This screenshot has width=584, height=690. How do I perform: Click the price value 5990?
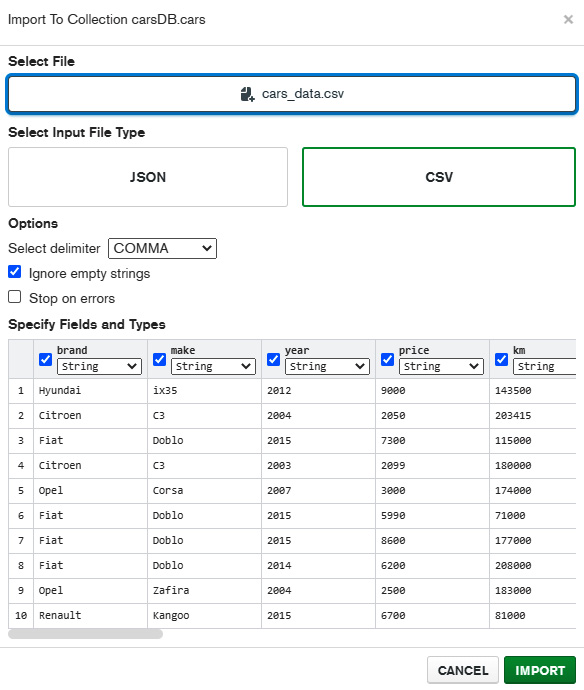(393, 515)
